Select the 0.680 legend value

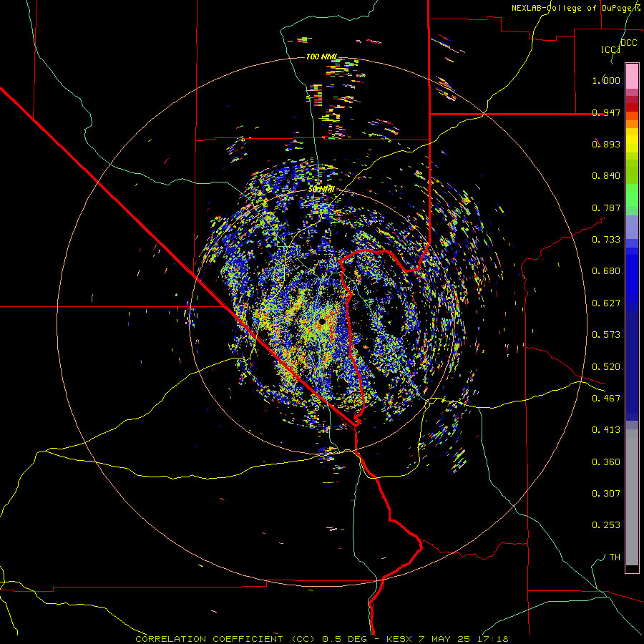(x=606, y=271)
